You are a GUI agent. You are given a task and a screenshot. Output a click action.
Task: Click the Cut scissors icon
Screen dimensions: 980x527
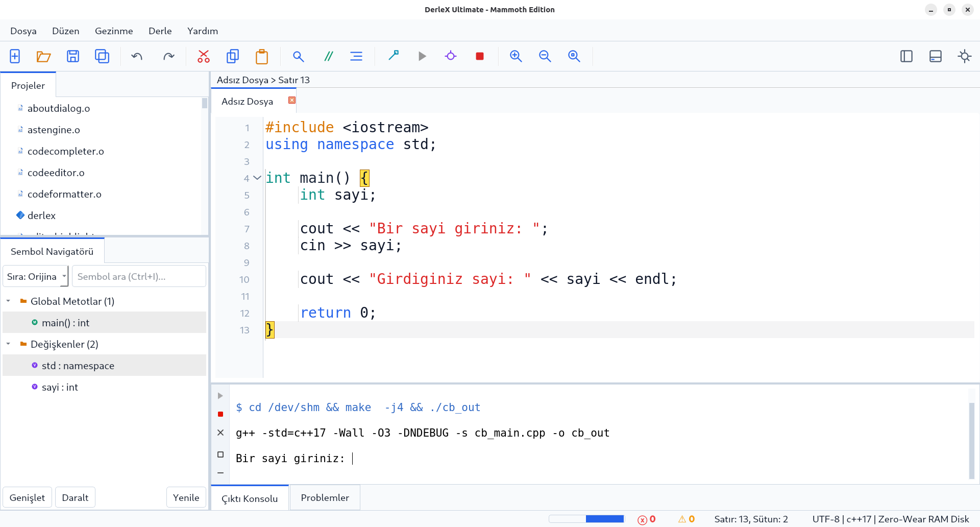(204, 56)
